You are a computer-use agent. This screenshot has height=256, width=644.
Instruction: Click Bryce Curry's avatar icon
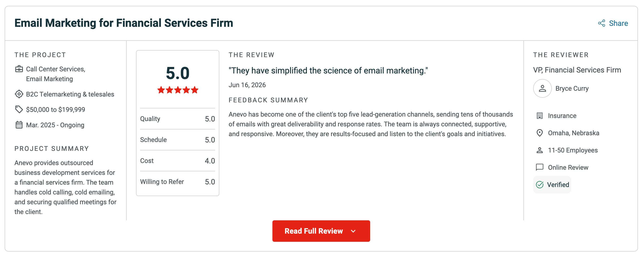tap(542, 89)
